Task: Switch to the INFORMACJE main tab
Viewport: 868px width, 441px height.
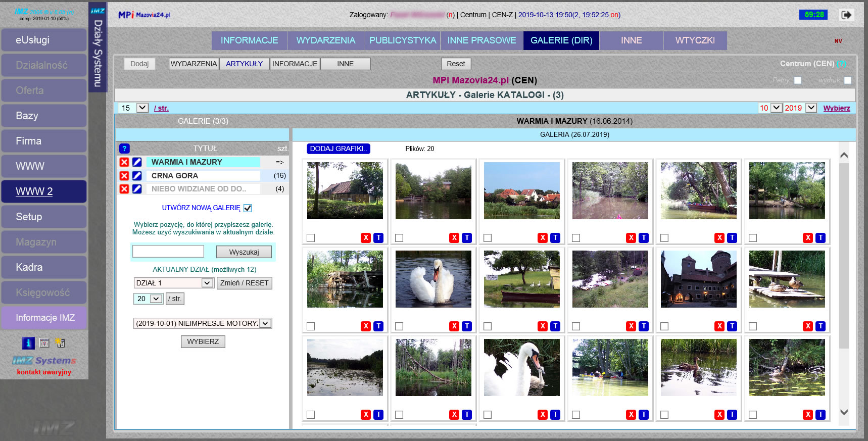Action: [249, 40]
